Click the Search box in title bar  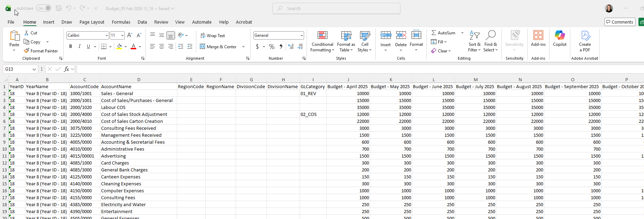click(x=336, y=8)
